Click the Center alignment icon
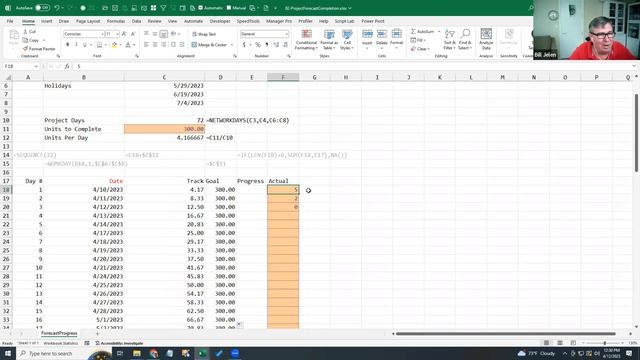Screen dimensions: 640x360 click(155, 44)
